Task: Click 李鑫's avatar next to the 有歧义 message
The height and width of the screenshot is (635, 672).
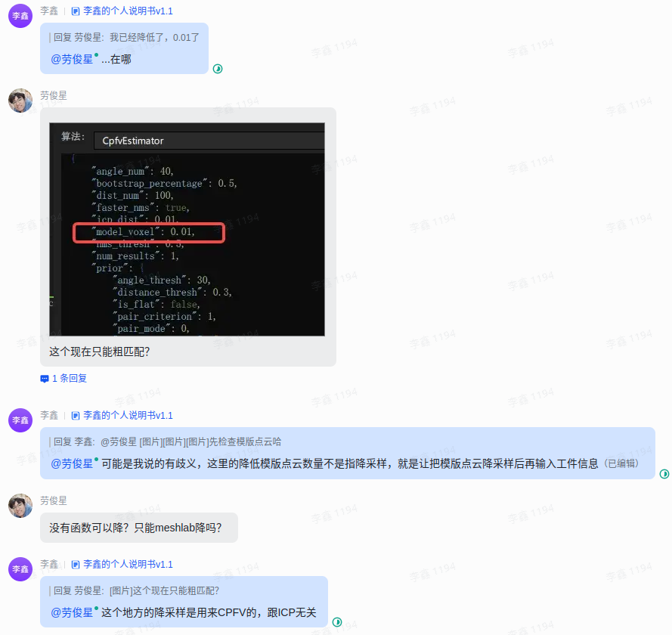Action: [x=20, y=420]
